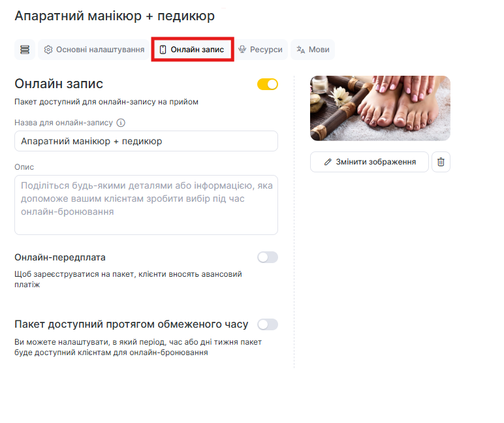Click the Онлайн запис section heading
Screen dimensions: 504x423
point(59,84)
